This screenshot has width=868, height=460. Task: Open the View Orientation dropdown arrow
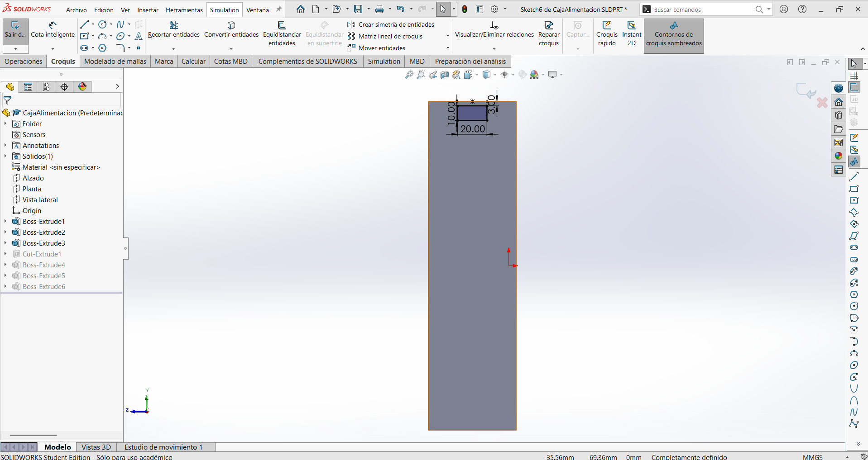pos(477,75)
